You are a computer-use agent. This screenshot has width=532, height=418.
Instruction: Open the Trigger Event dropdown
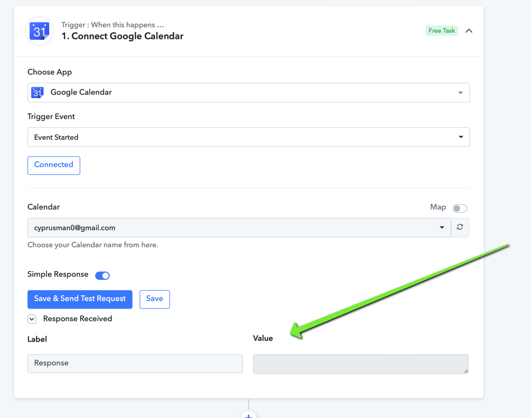click(x=248, y=137)
